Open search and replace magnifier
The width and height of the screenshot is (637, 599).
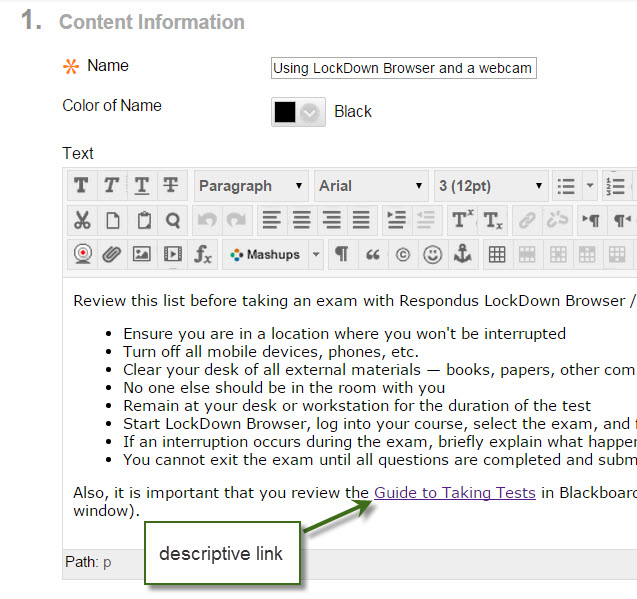point(173,221)
